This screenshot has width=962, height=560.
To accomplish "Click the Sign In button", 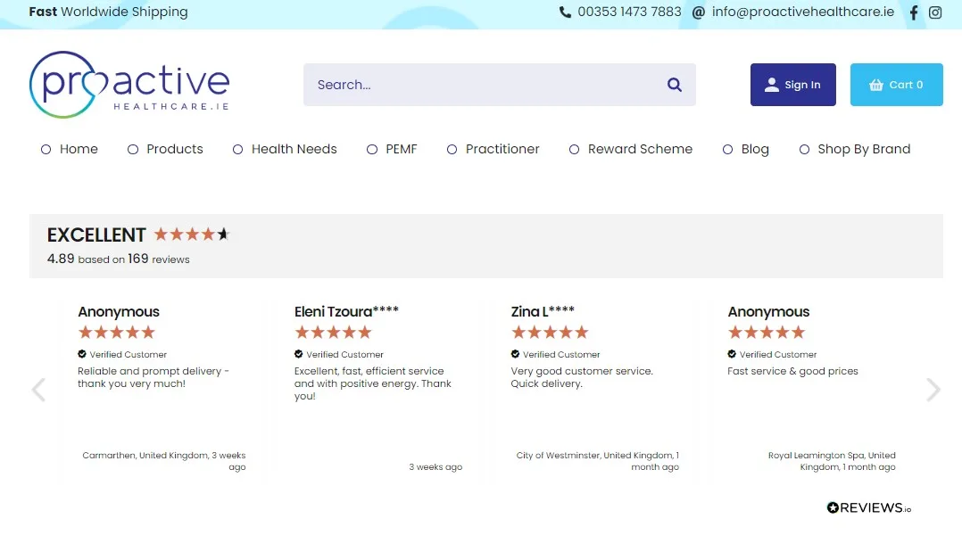I will point(792,85).
